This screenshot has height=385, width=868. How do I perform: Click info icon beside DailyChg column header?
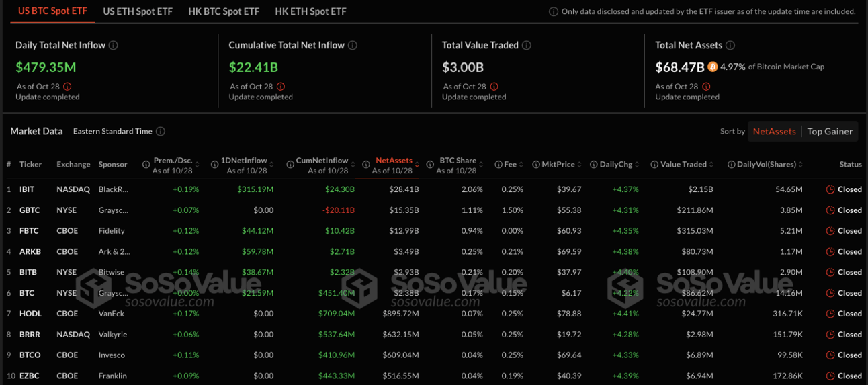594,165
